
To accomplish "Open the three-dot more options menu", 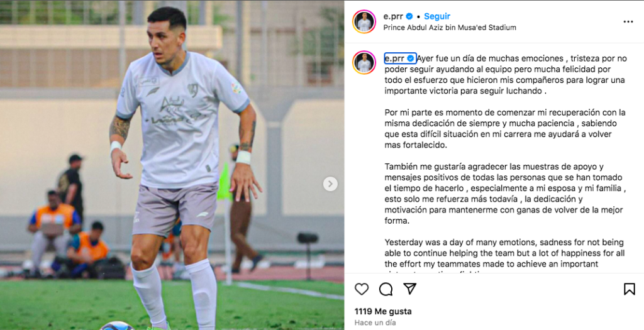I will click(628, 22).
